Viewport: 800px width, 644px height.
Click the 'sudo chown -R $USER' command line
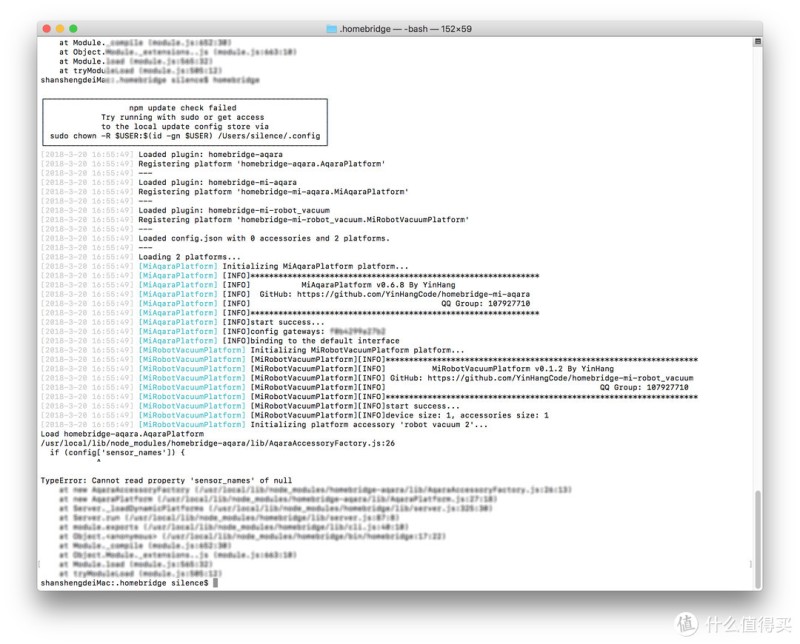[185, 136]
